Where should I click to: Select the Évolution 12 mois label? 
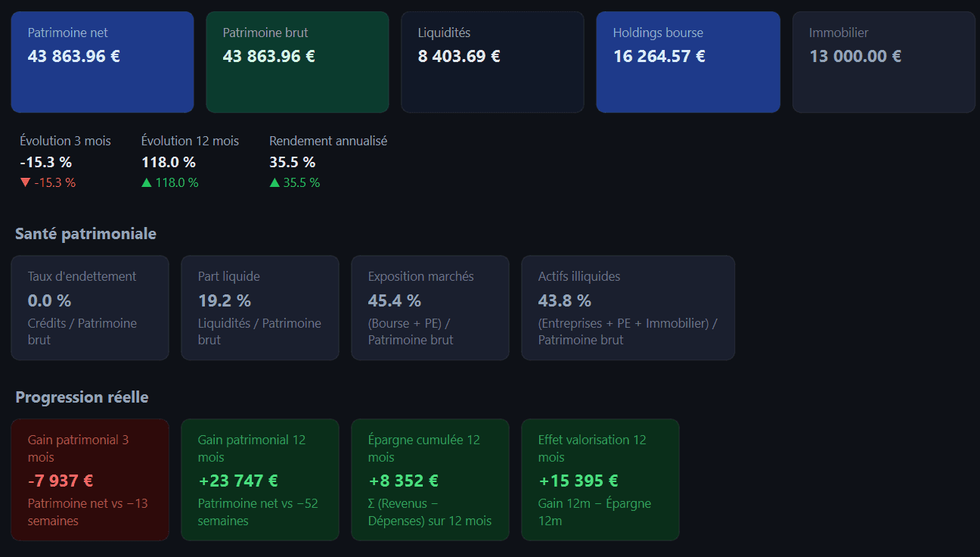point(190,141)
